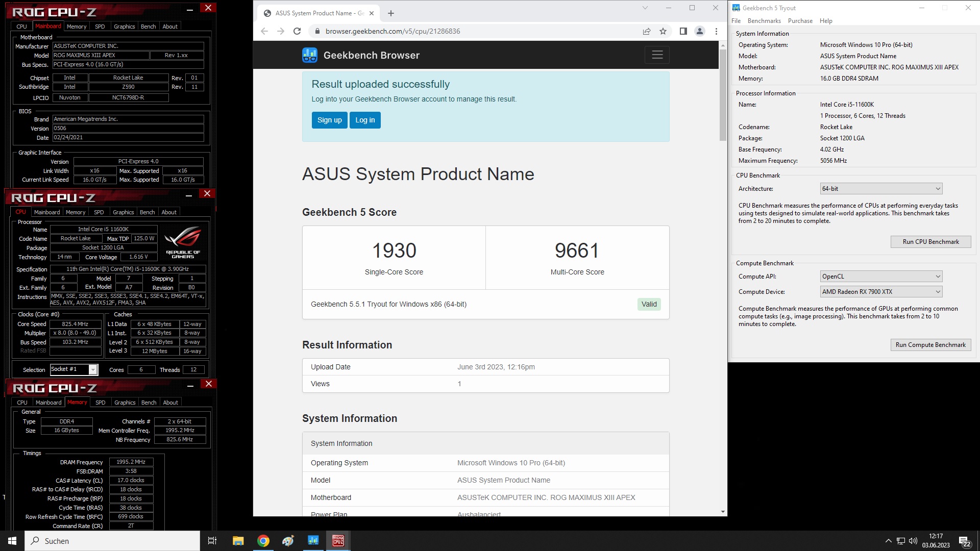Click the ROG Republic of Gamers logo
Image resolution: width=980 pixels, height=551 pixels.
[183, 242]
